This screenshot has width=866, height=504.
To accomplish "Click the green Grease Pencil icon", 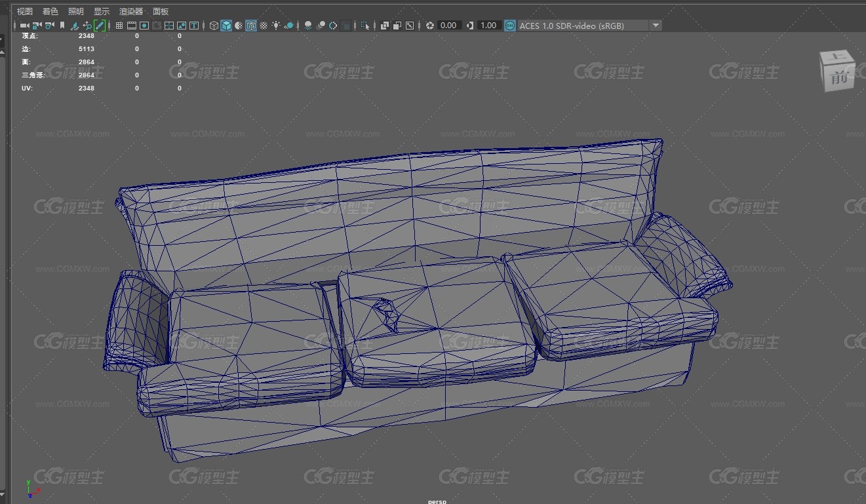I will (100, 26).
